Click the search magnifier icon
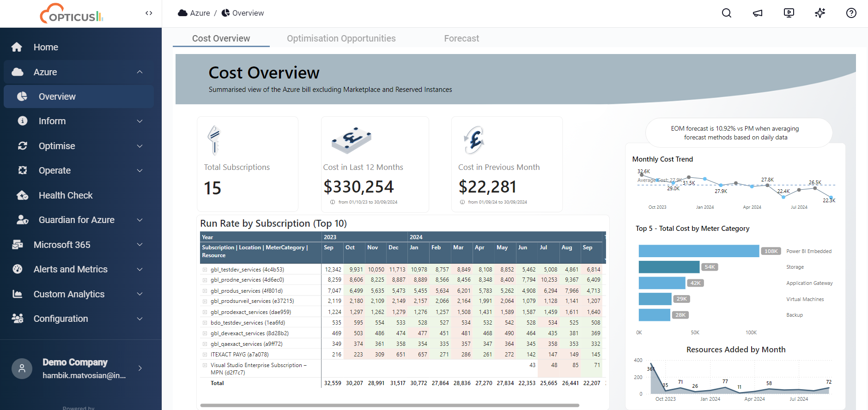The width and height of the screenshot is (868, 410). [727, 13]
